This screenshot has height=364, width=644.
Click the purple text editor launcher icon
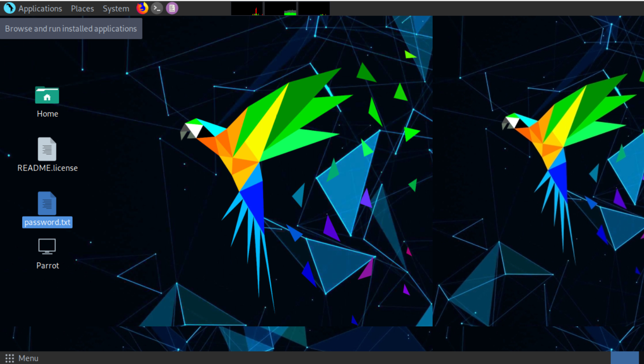point(172,8)
